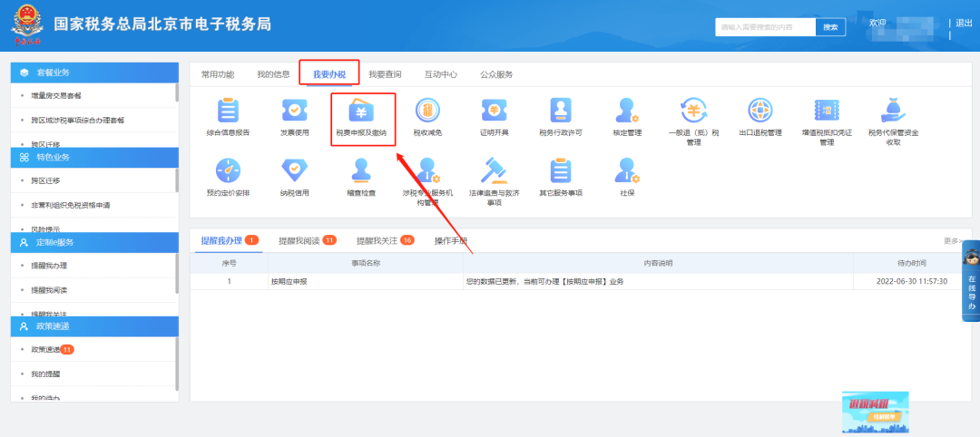Viewport: 980px width, 437px height.
Task: Switch to 互动中心 tab
Action: 441,74
